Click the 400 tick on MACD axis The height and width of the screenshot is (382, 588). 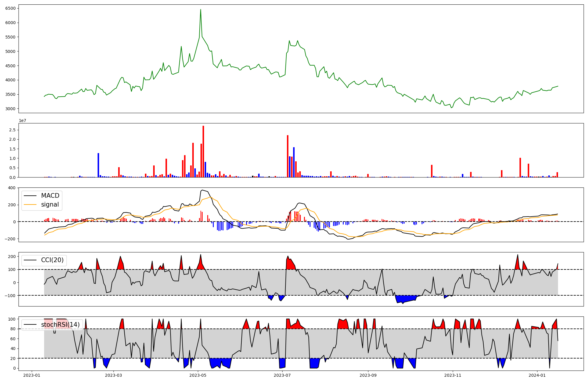click(x=11, y=188)
